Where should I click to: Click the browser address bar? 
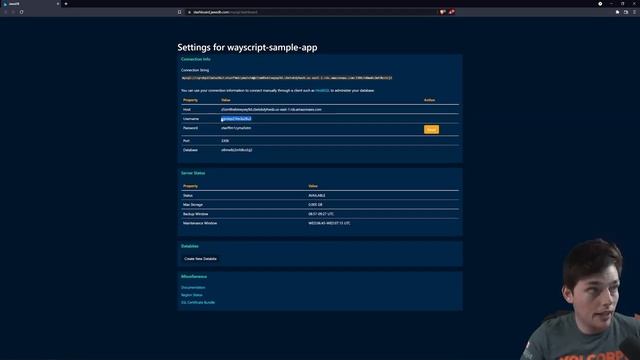click(310, 12)
